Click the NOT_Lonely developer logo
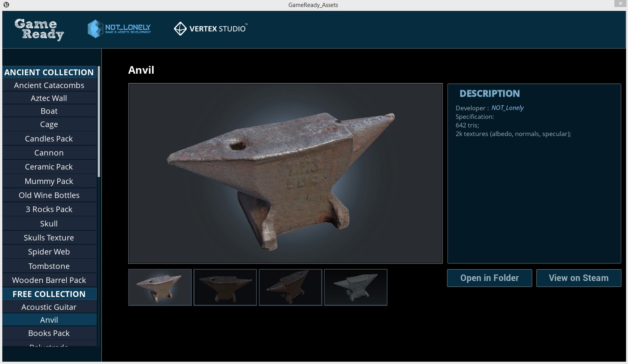Viewport: 628px width, 364px height. point(119,29)
